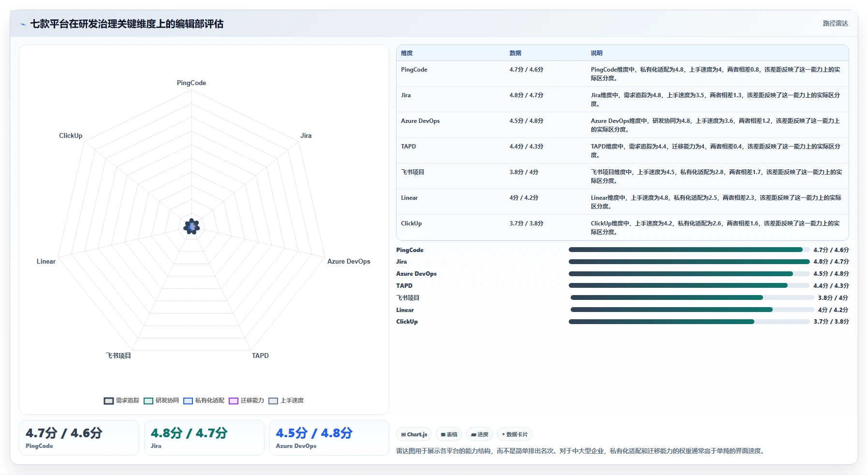This screenshot has height=475, width=868.
Task: Click the Jira progress bar
Action: (689, 262)
